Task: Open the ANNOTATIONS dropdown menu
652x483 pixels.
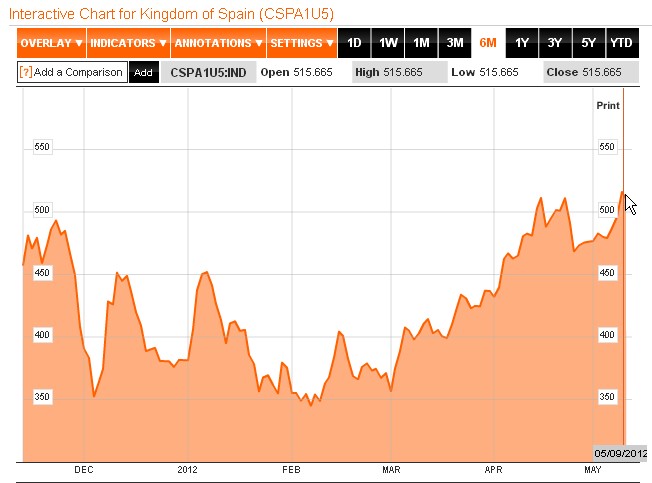Action: 218,43
